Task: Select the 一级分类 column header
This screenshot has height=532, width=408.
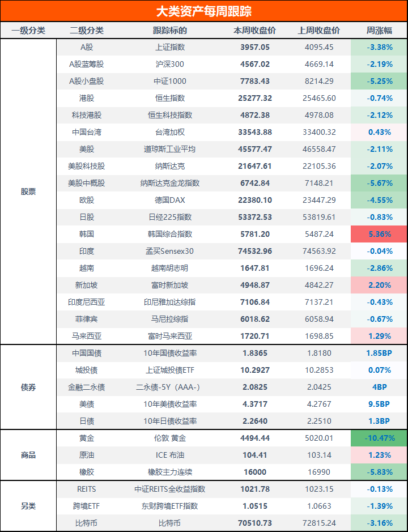Action: pyautogui.click(x=28, y=30)
